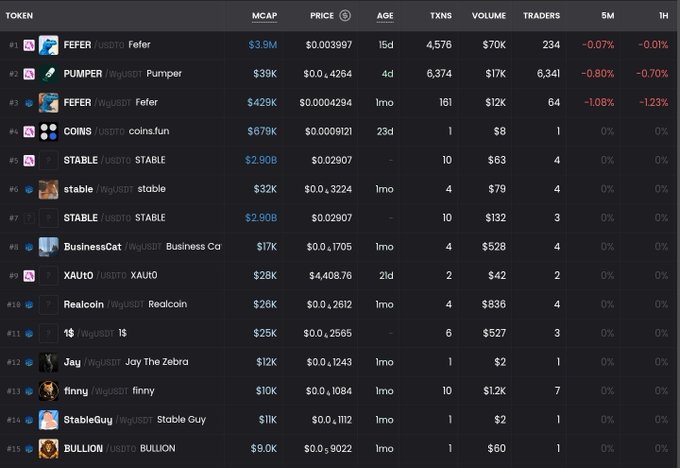Click the PRICE column header label
Screen dimensions: 680x468
(322, 16)
